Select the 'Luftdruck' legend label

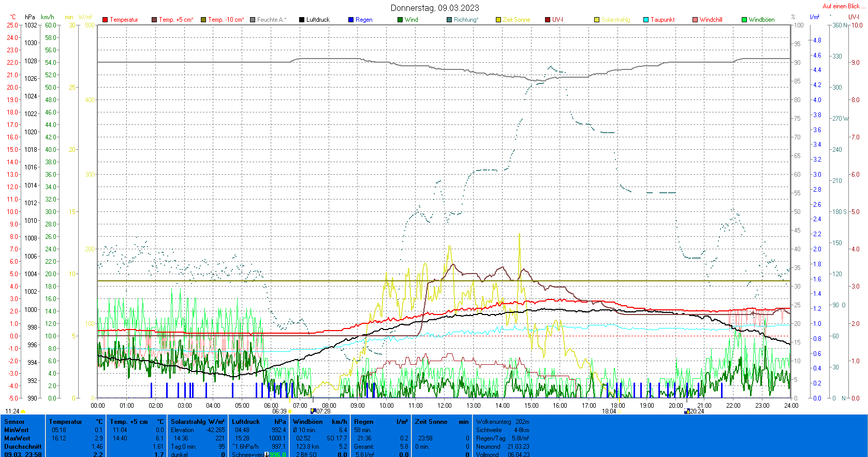coord(318,20)
